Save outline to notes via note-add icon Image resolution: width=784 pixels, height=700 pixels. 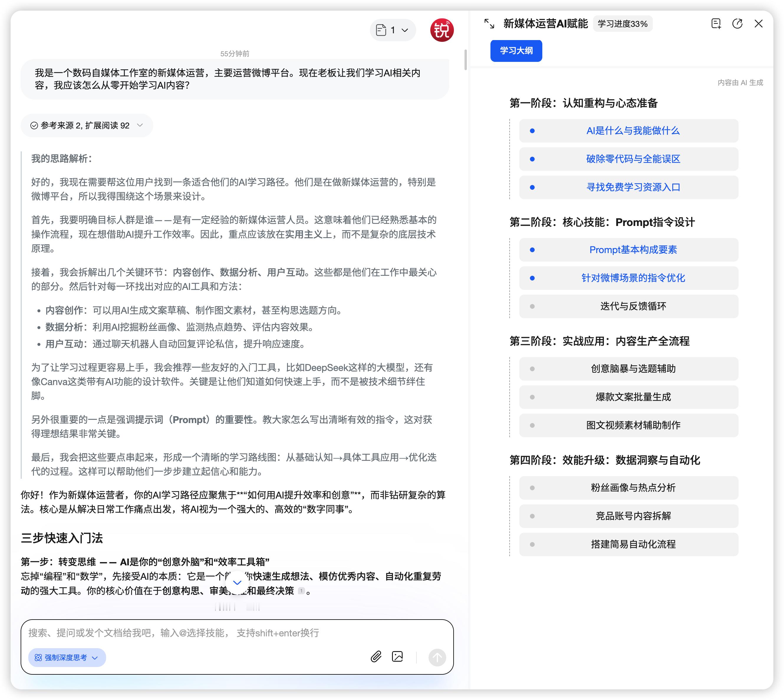pyautogui.click(x=716, y=24)
